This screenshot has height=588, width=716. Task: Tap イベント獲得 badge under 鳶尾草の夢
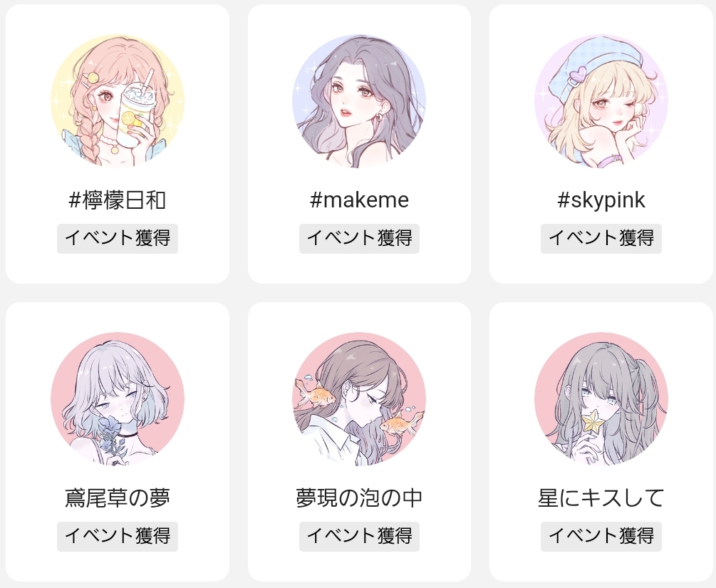click(118, 537)
